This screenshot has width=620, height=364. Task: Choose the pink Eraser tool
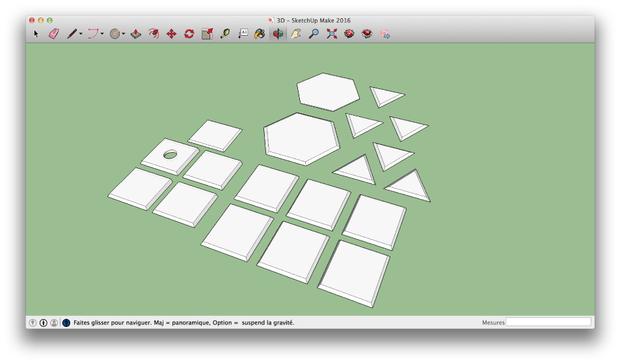[54, 34]
